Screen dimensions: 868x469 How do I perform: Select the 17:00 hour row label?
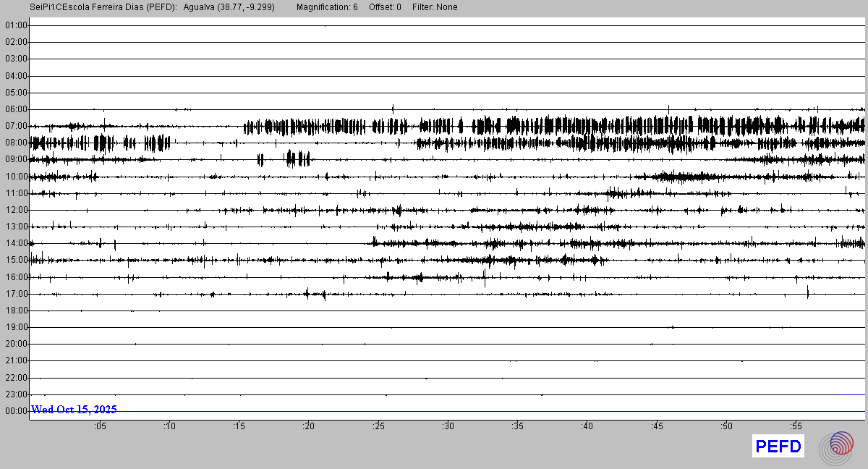point(16,294)
